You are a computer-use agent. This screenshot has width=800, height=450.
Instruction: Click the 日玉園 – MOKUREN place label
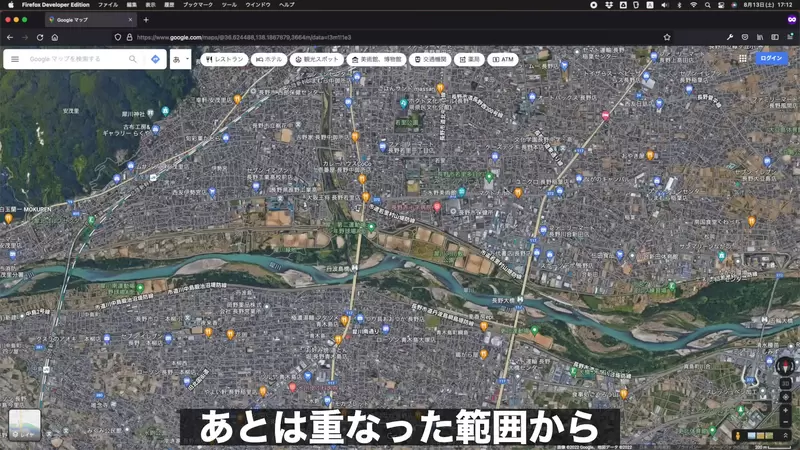point(26,210)
